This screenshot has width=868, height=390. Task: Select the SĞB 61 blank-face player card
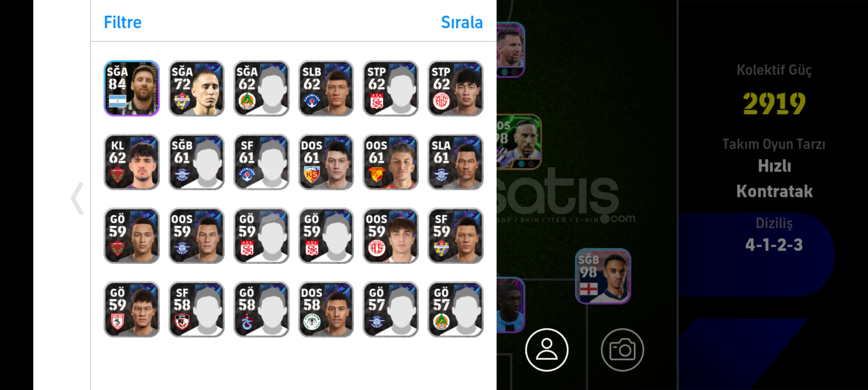tap(196, 162)
